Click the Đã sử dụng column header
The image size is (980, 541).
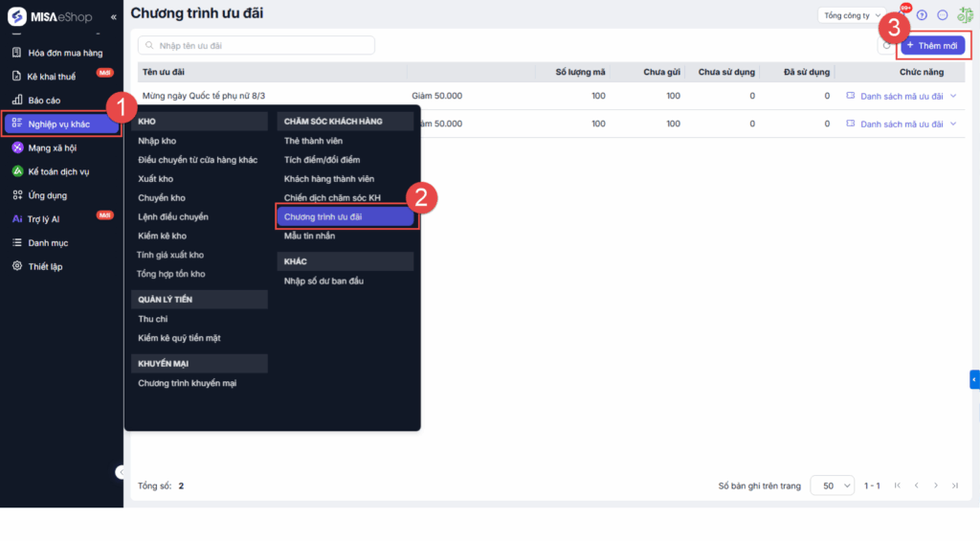point(807,72)
